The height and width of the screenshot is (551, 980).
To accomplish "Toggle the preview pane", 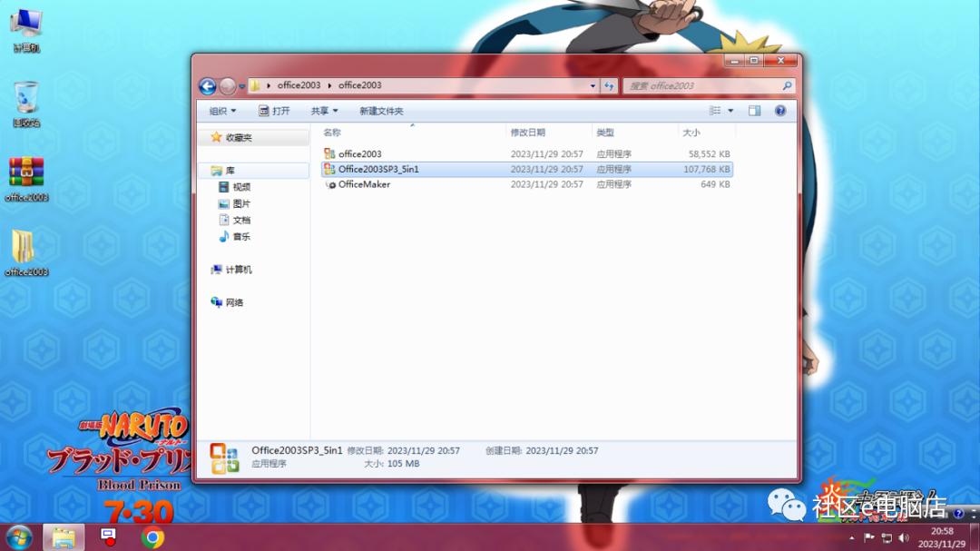I will [754, 110].
